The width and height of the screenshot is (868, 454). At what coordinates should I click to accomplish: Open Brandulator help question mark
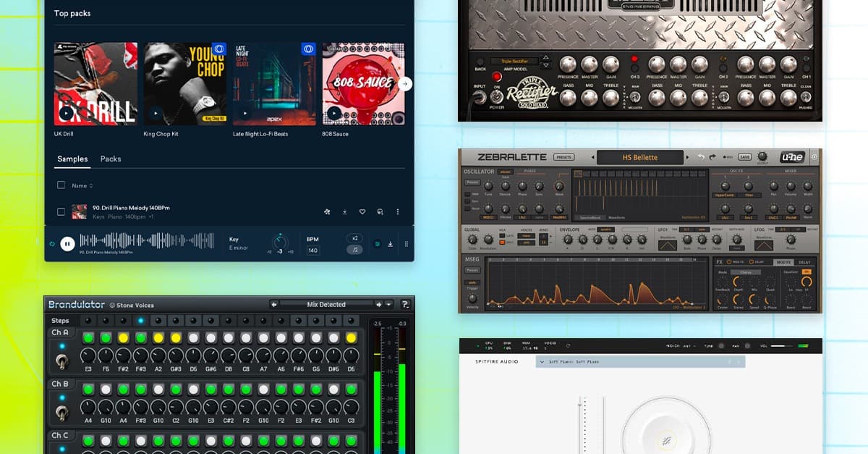click(x=406, y=305)
